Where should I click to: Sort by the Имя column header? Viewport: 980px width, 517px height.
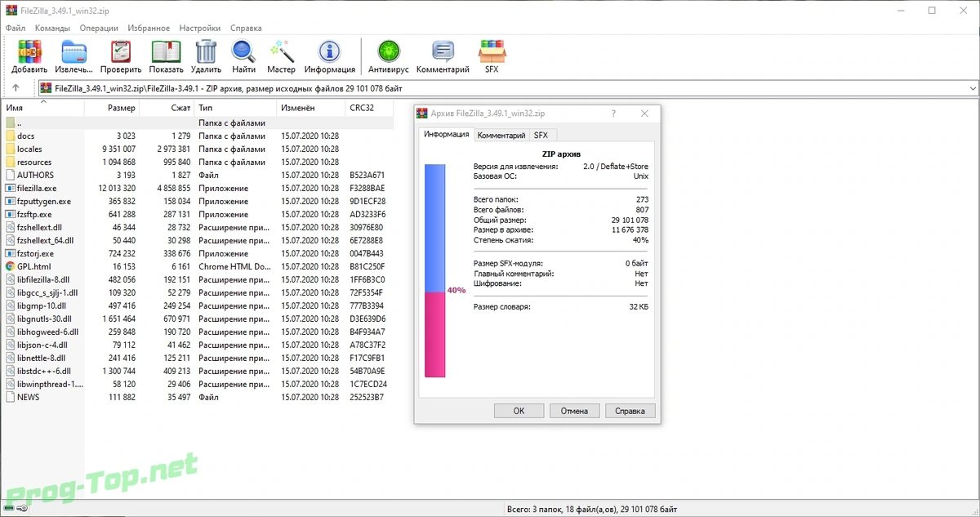point(42,108)
